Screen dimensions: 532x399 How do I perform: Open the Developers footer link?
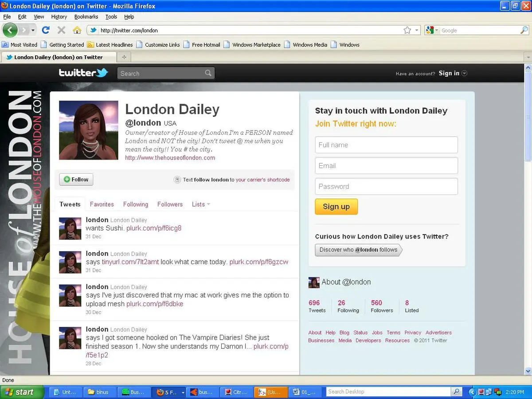[368, 340]
